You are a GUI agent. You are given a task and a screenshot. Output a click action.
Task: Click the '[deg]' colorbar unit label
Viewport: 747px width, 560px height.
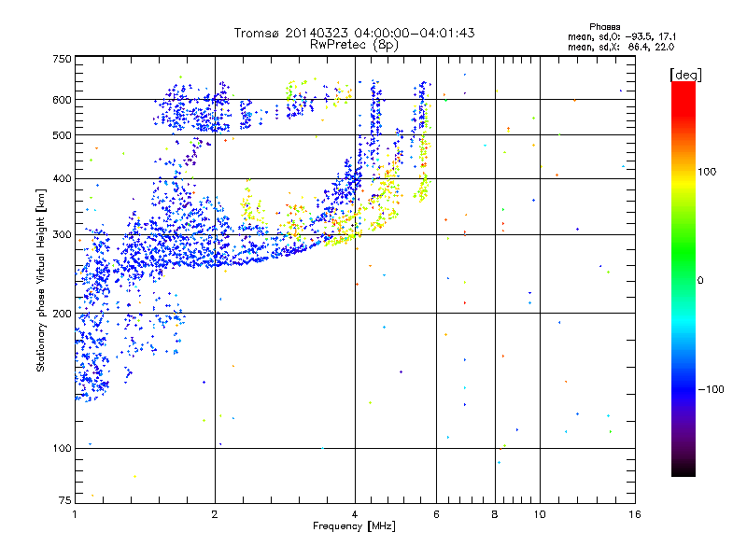pyautogui.click(x=685, y=75)
